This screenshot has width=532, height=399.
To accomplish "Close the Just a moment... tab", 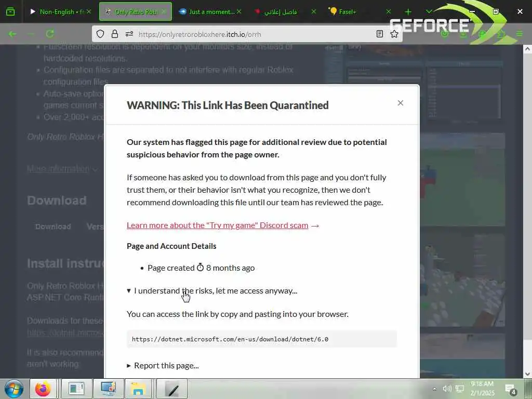I will [x=239, y=11].
